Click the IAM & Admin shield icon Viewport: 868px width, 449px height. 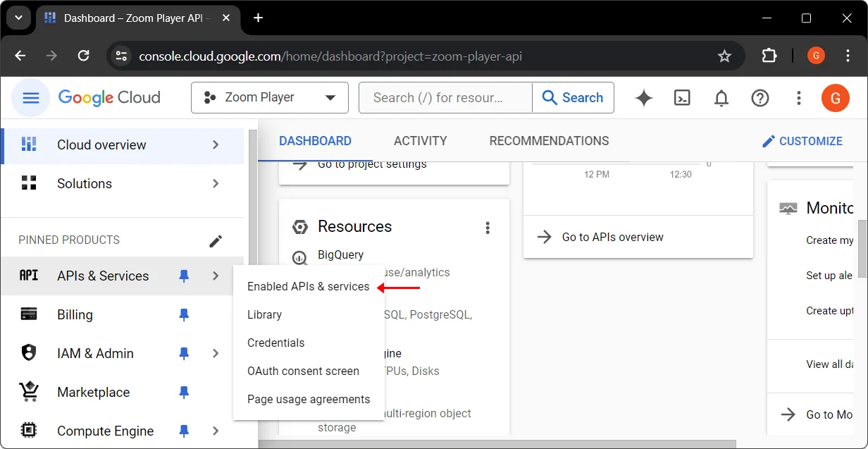click(29, 353)
